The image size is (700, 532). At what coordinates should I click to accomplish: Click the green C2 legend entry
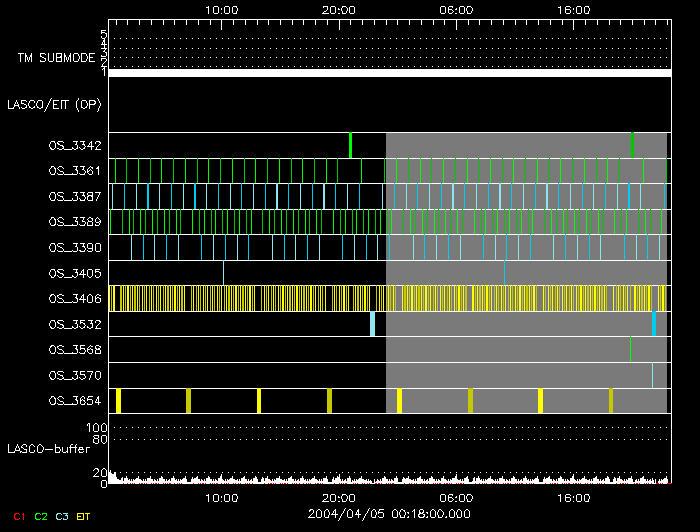point(41,516)
